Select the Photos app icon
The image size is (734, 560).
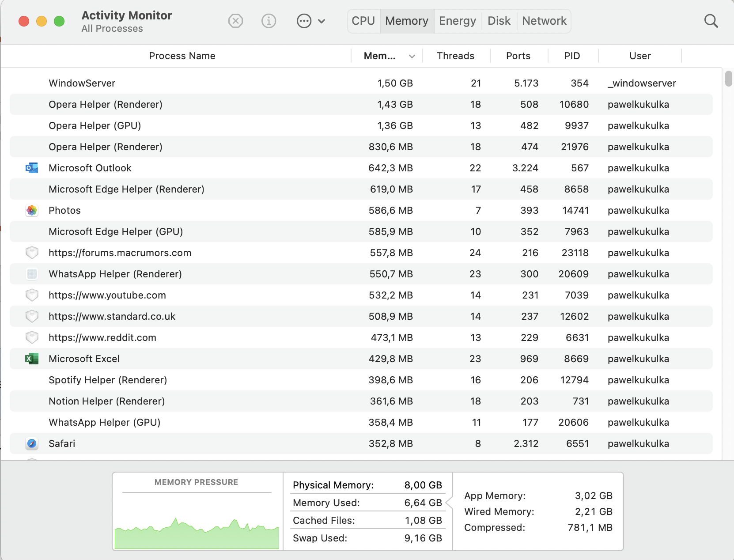click(x=32, y=210)
